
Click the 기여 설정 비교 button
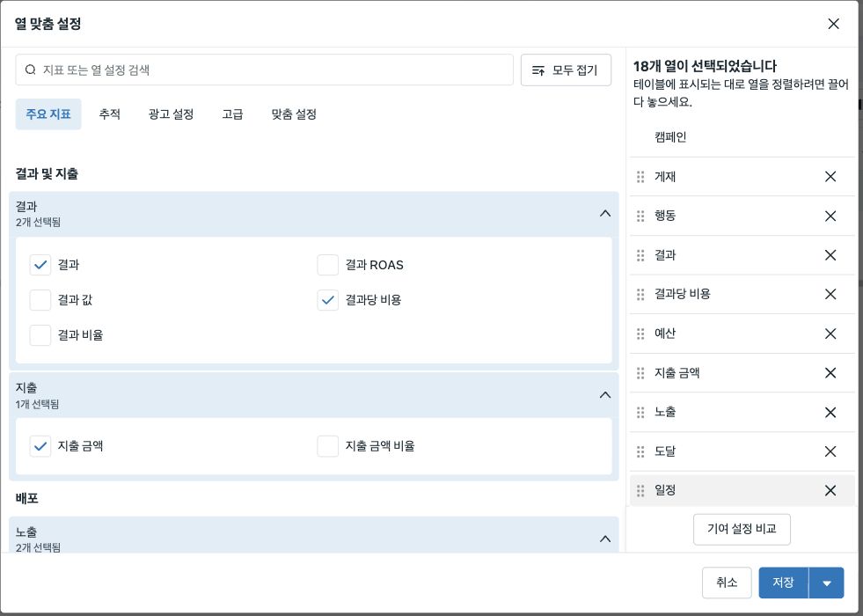[x=742, y=530]
